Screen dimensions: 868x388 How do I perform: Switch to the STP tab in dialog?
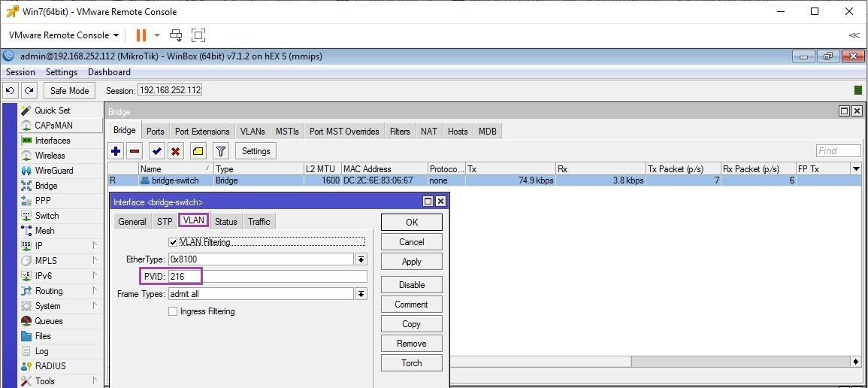(x=165, y=221)
